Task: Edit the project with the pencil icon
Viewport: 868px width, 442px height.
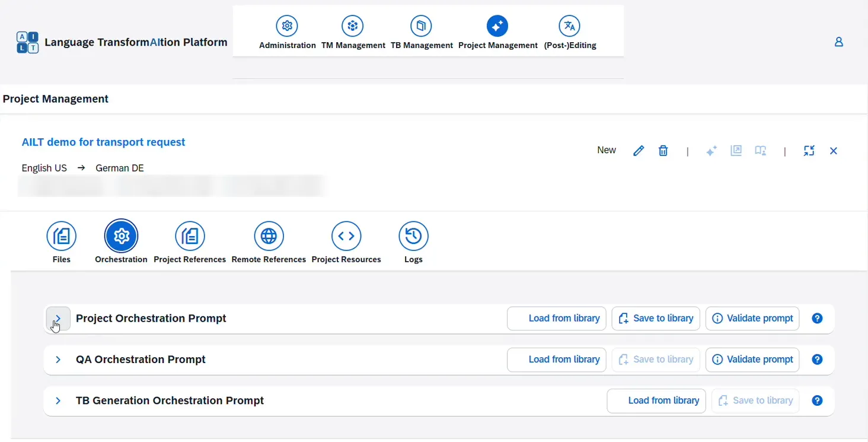Action: click(x=639, y=151)
